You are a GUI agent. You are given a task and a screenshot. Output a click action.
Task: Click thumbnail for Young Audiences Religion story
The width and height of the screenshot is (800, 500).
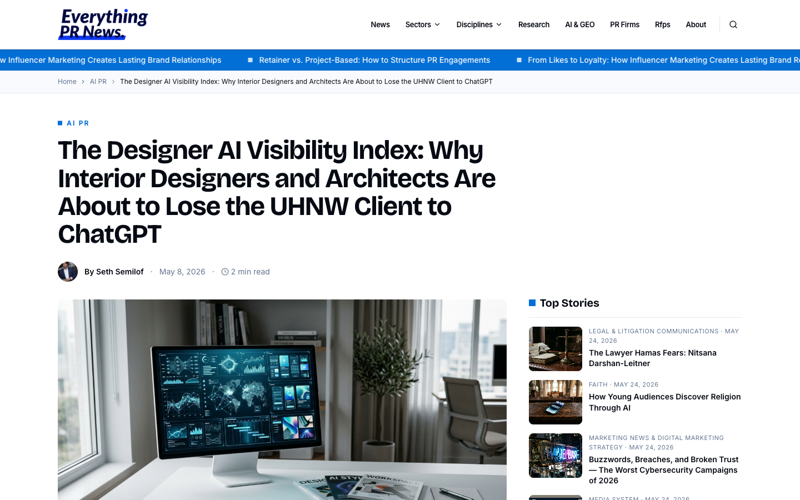555,402
